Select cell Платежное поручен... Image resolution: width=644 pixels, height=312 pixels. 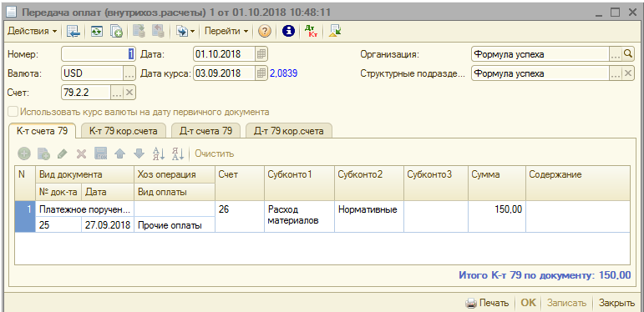point(85,210)
